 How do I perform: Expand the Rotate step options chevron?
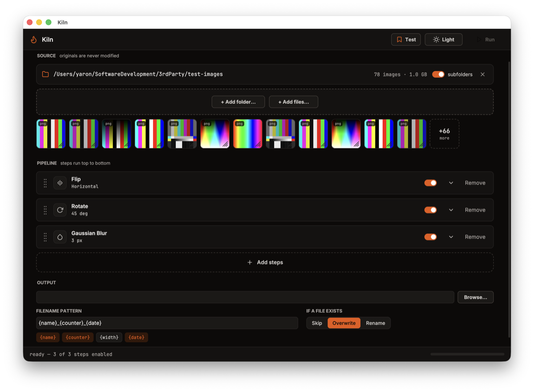point(451,210)
